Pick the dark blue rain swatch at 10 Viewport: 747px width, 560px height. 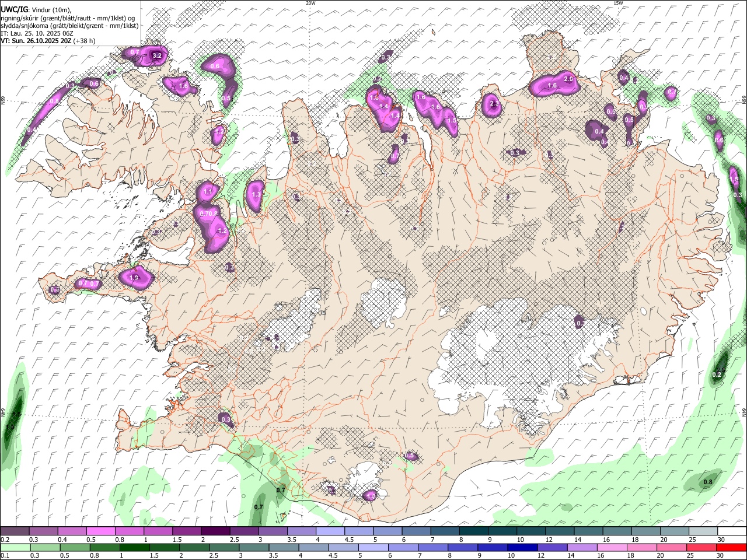pos(522,547)
